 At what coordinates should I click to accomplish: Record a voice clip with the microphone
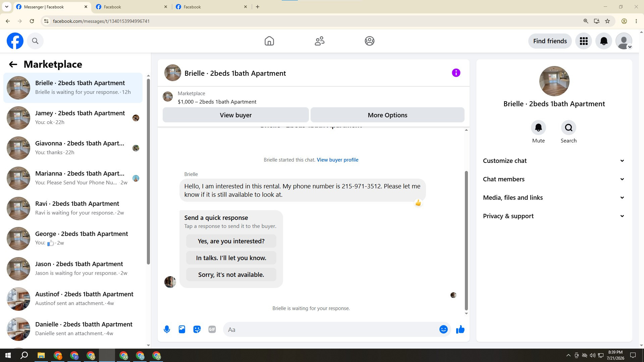167,329
